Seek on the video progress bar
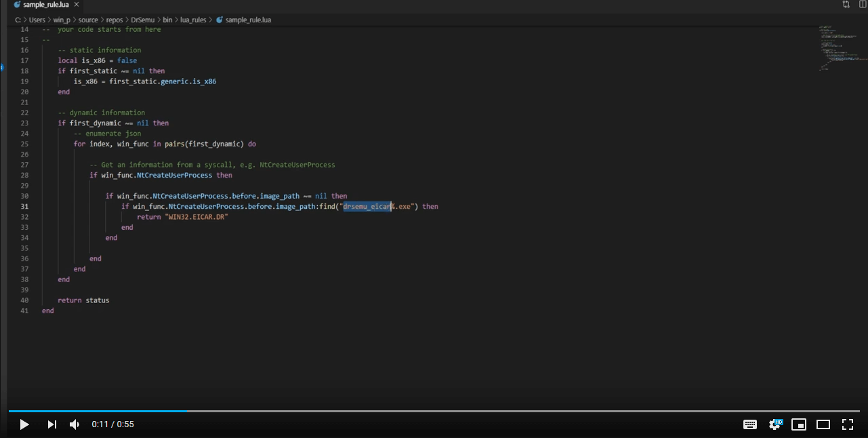 [x=434, y=411]
